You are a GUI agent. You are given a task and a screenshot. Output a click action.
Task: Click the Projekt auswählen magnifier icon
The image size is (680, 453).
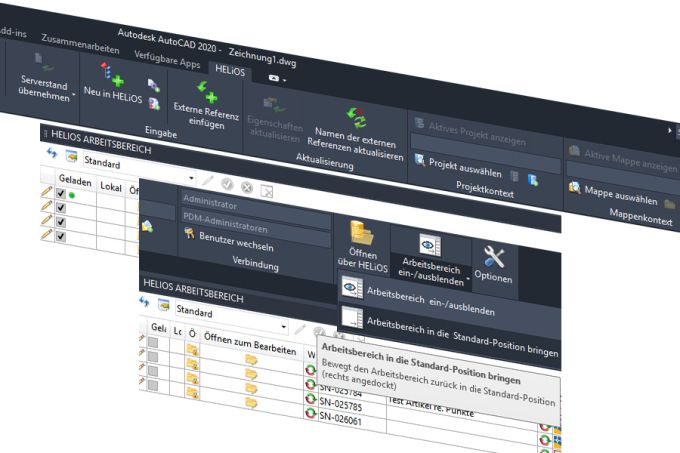coord(419,160)
